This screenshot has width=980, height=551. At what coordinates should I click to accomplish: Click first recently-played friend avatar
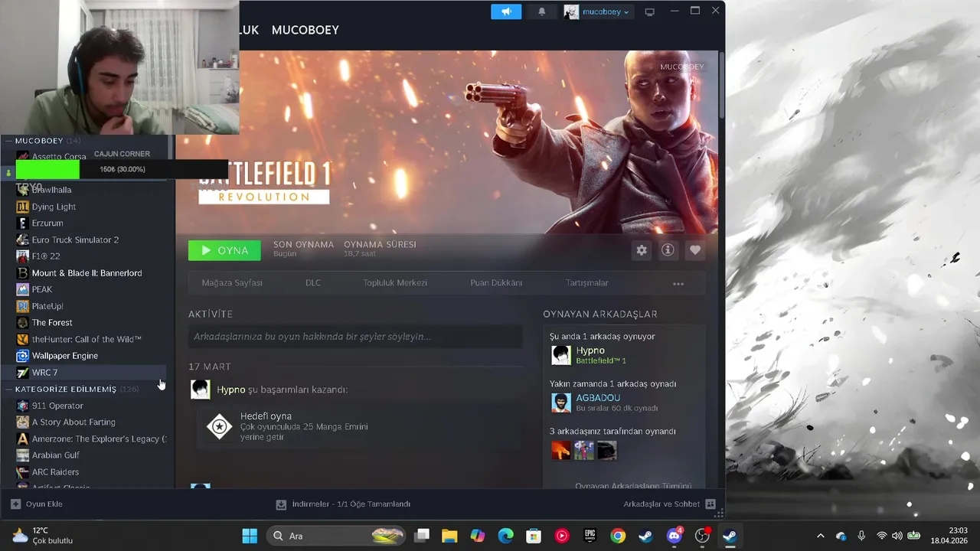click(561, 450)
